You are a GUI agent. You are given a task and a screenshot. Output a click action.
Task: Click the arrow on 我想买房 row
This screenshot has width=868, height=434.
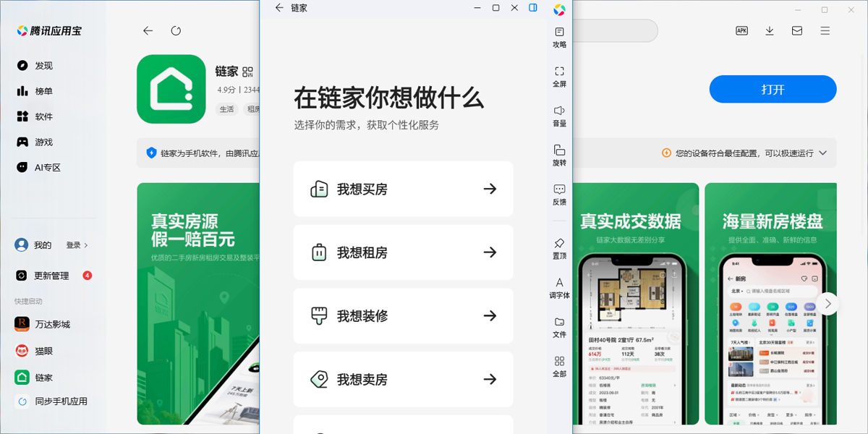tap(490, 189)
